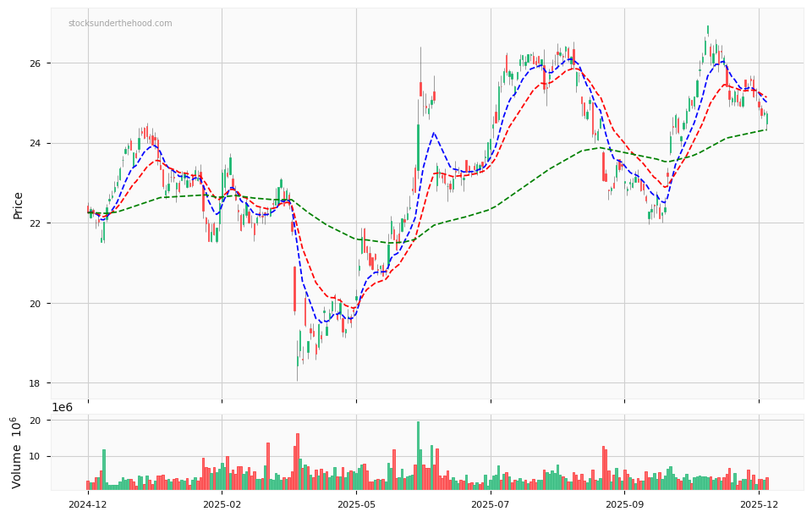Select the 2025-07 date label
Screen dimensions: 812x517
[491, 503]
